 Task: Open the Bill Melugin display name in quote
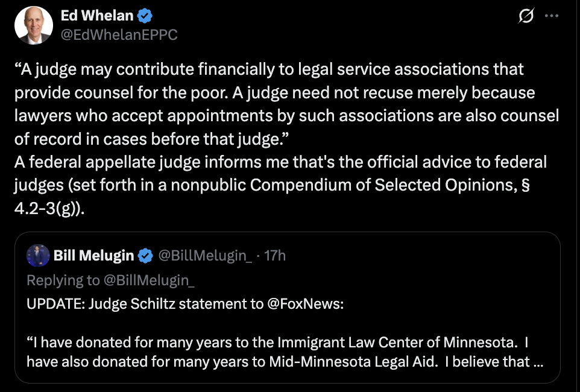(93, 256)
